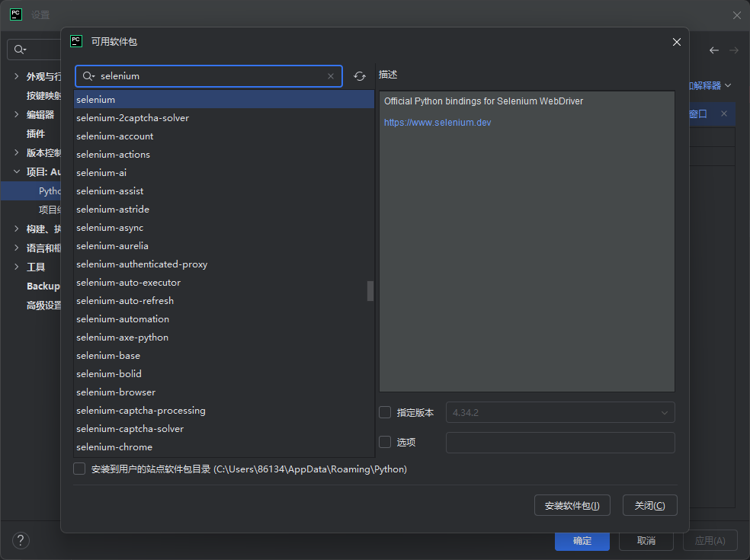Select selenium-actions in the list

(224, 155)
